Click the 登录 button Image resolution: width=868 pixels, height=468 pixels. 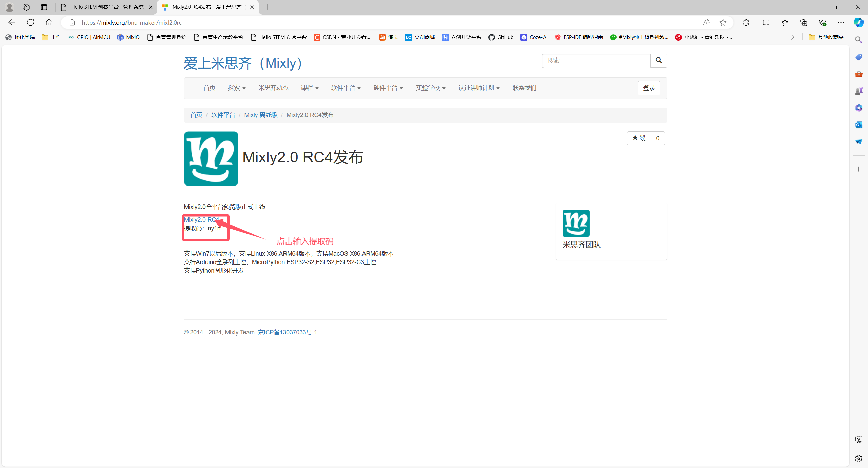pyautogui.click(x=649, y=88)
